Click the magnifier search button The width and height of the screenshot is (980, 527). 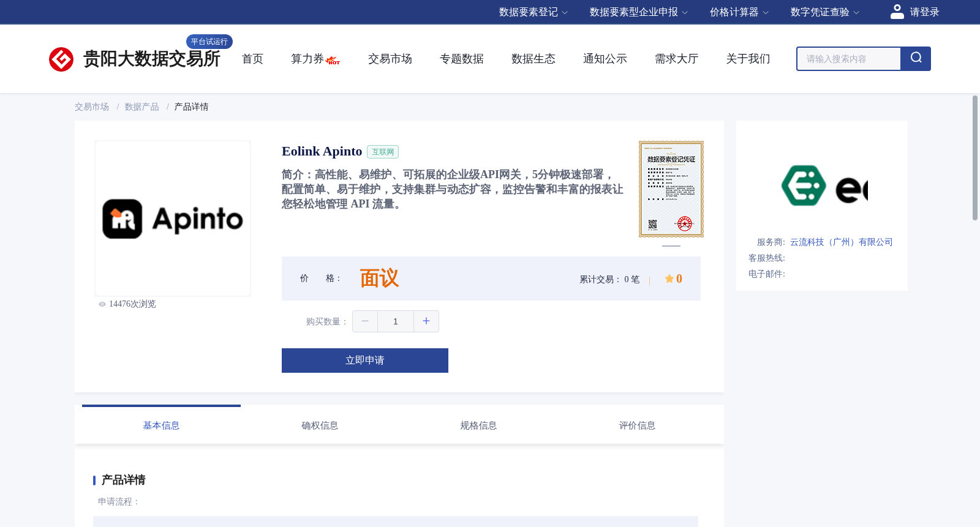[916, 59]
